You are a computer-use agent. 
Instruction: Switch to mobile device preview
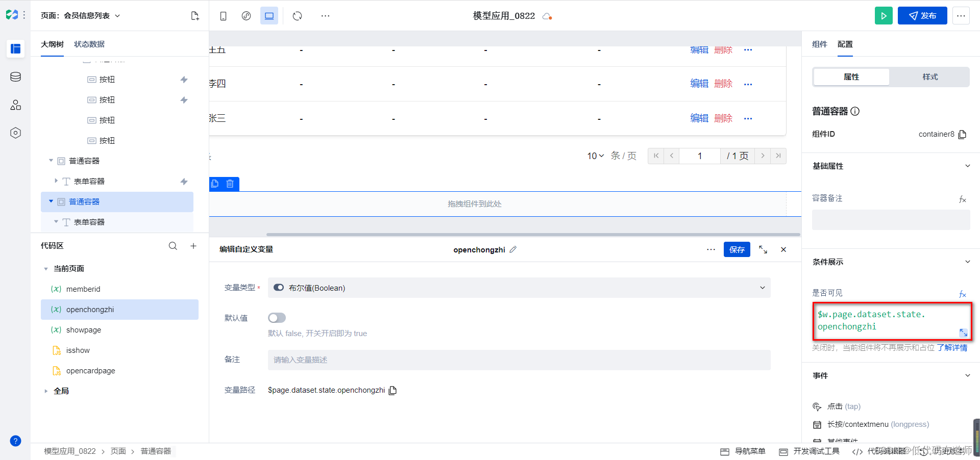click(x=223, y=16)
